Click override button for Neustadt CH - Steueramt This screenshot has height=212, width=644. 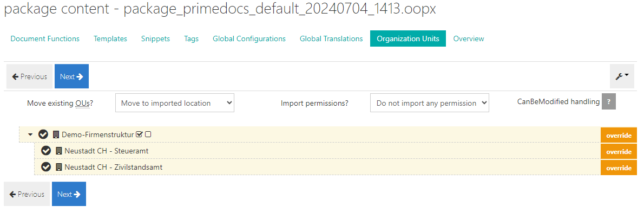click(619, 151)
